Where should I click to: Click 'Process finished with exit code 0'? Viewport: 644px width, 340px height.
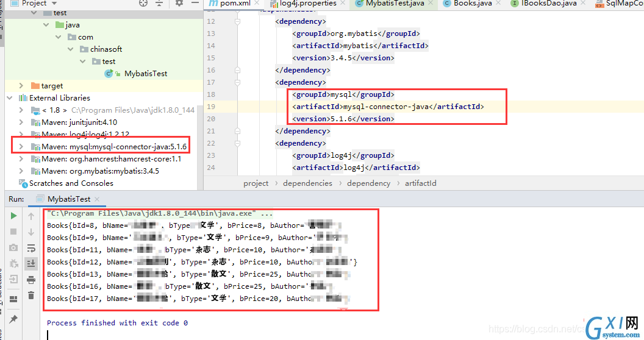tap(117, 323)
